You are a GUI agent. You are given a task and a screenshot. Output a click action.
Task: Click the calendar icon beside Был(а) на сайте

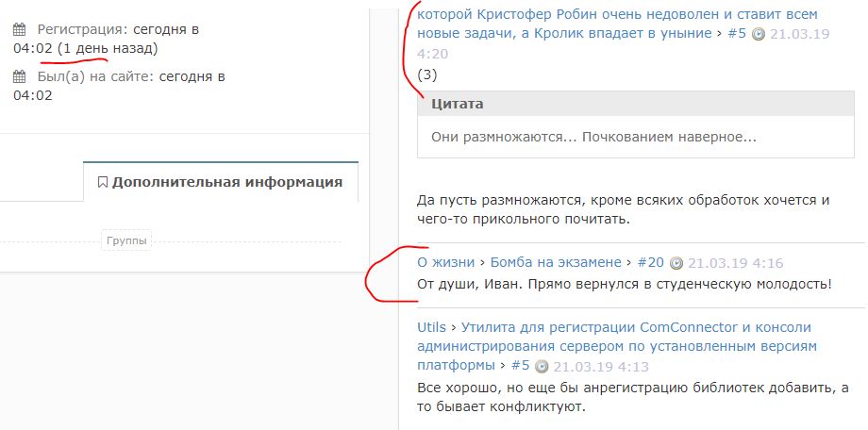20,76
